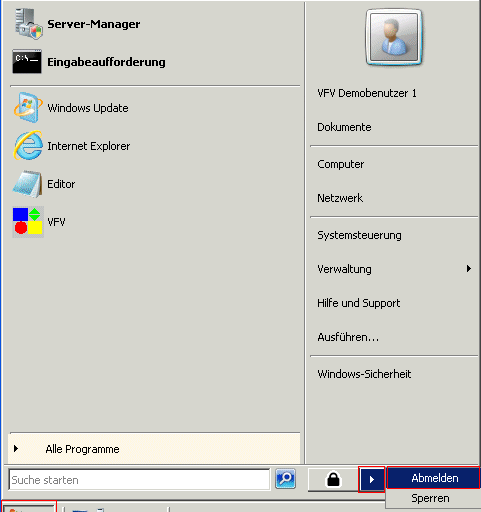Click the Suche starten search field
This screenshot has height=512, width=481.
(139, 479)
